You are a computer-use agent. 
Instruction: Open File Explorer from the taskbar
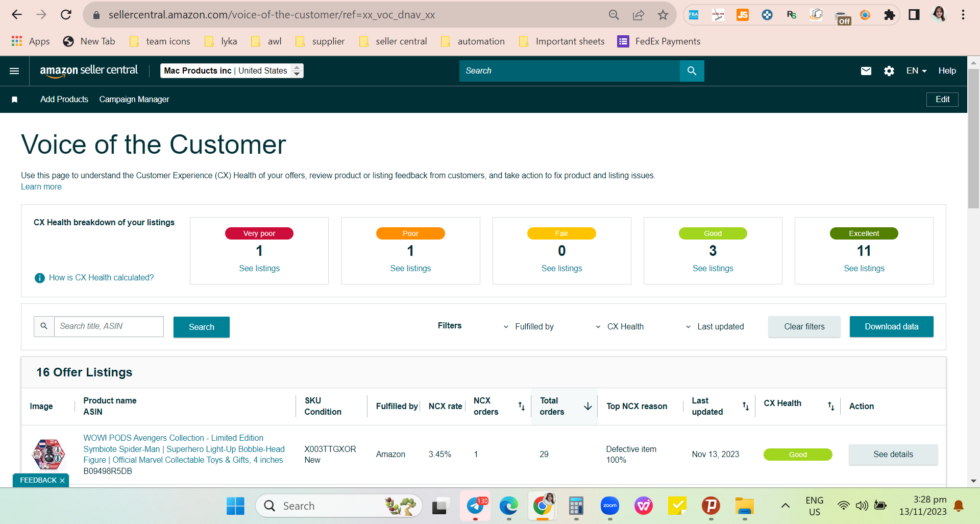(x=745, y=506)
